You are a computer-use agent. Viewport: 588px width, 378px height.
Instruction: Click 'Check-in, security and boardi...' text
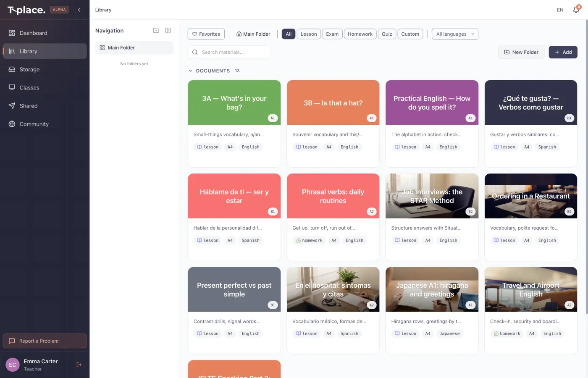525,322
